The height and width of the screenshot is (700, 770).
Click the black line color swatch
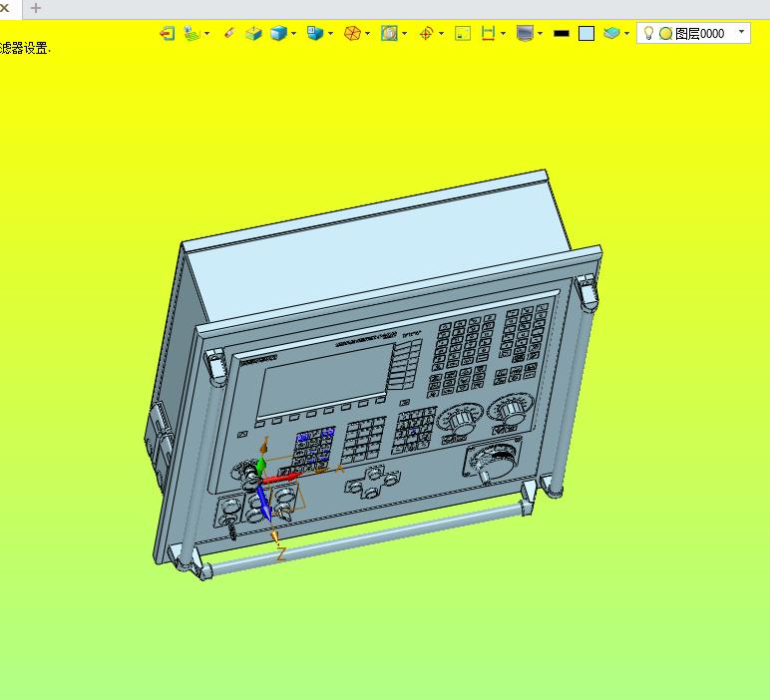(562, 33)
